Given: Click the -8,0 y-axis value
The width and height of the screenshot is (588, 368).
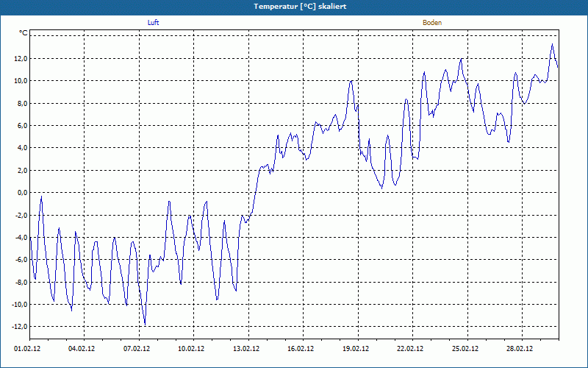Looking at the screenshot, I should 21,282.
